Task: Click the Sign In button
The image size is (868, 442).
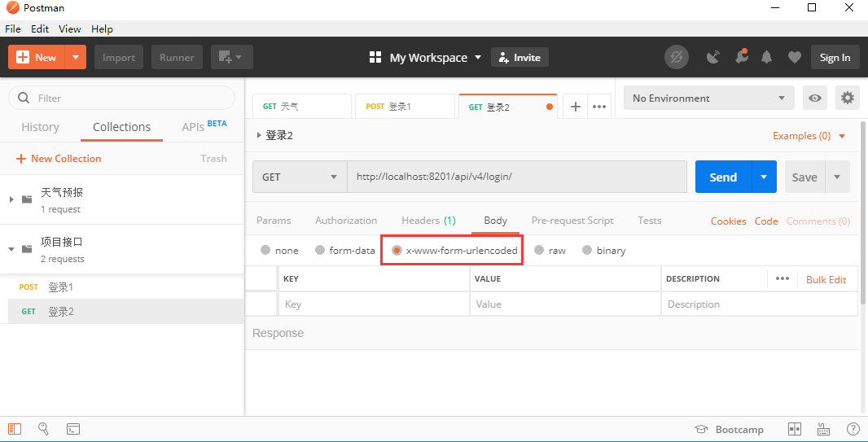Action: coord(835,58)
